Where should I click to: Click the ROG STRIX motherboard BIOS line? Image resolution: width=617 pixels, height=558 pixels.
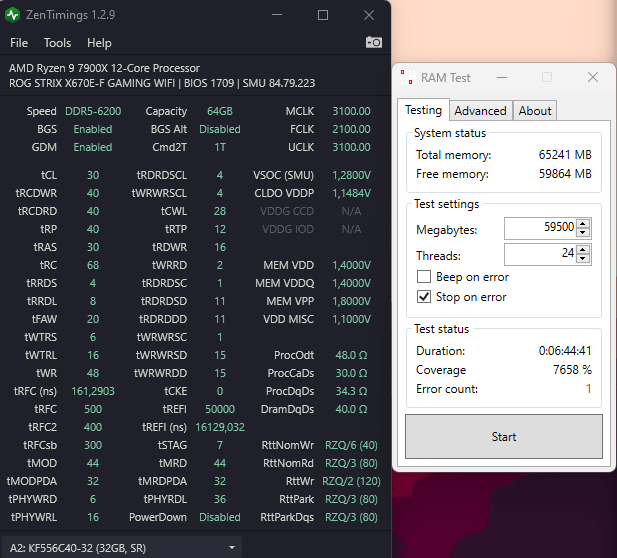(x=162, y=83)
